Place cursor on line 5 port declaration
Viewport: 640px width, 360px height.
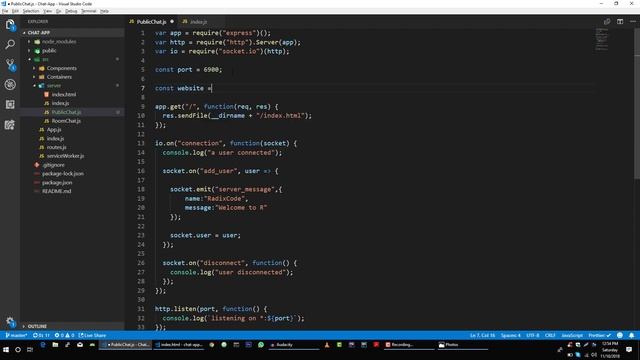[188, 70]
